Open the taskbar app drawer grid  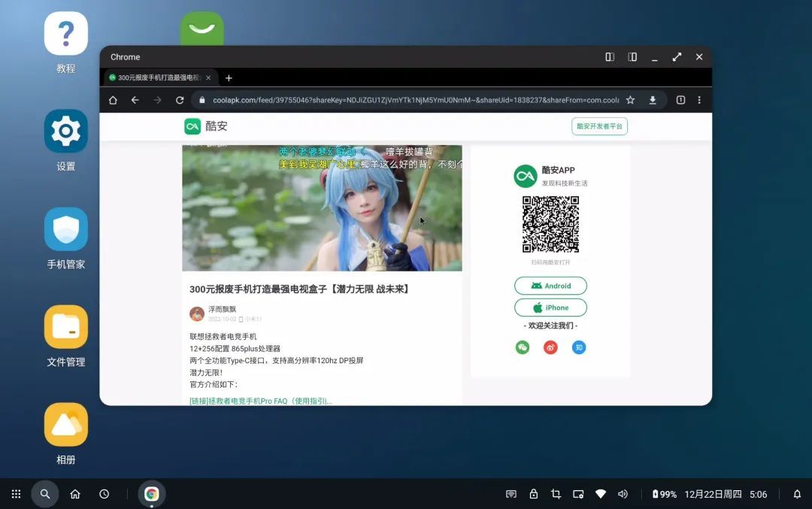point(16,494)
